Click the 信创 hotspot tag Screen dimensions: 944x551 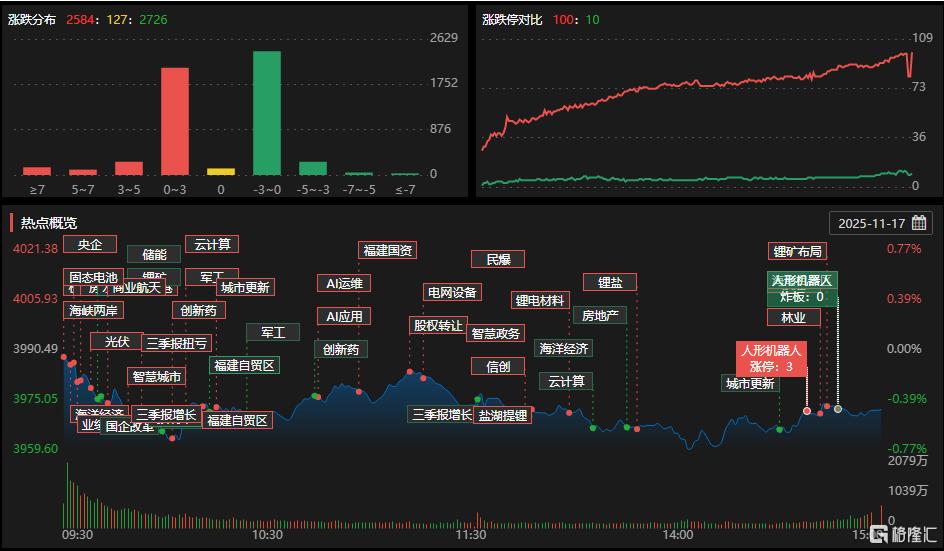(498, 366)
